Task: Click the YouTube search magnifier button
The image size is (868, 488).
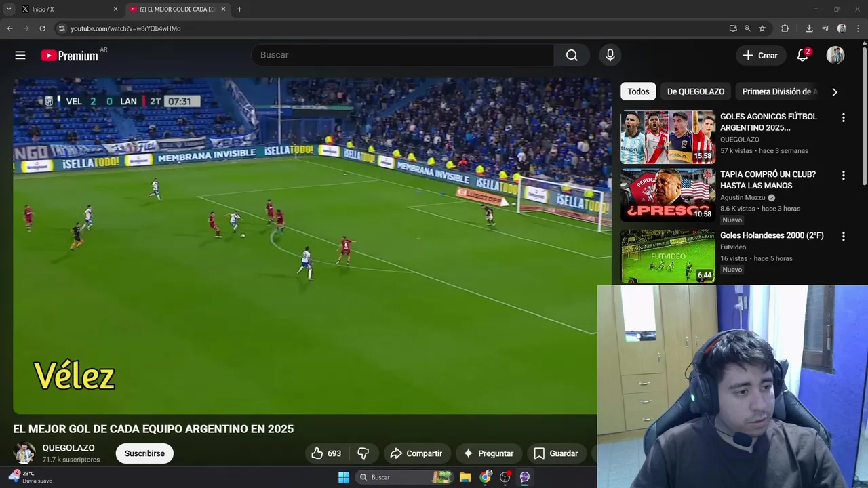Action: coord(572,55)
